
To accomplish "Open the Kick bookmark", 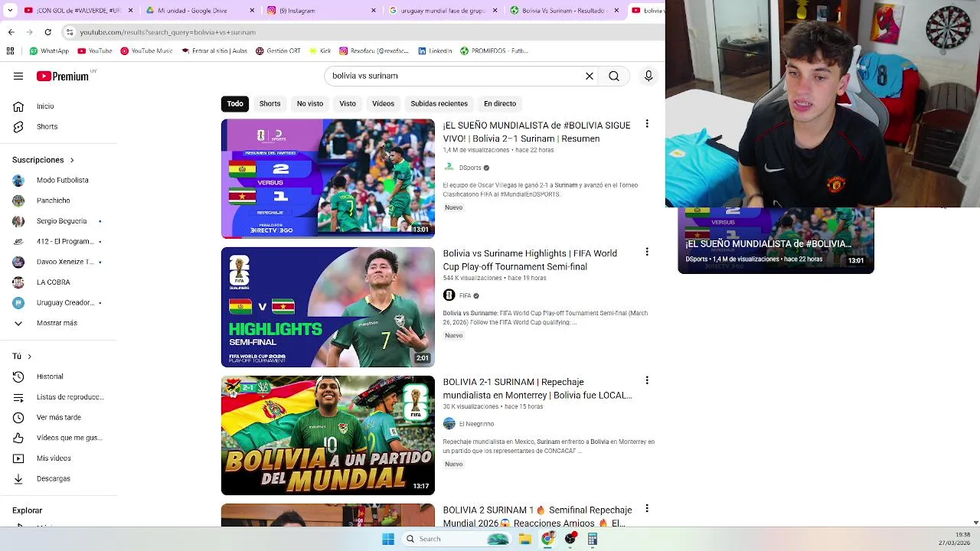I will (x=320, y=51).
